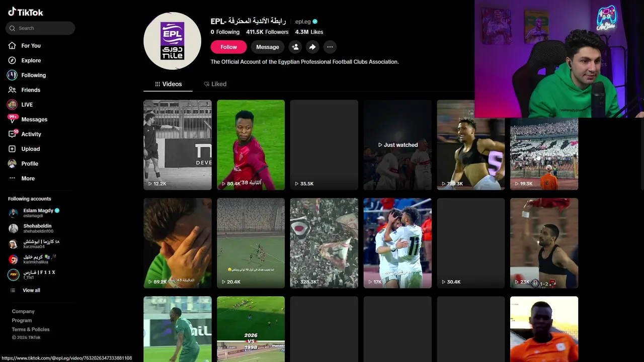Select Activity in sidebar
The width and height of the screenshot is (644, 362).
[x=31, y=134]
